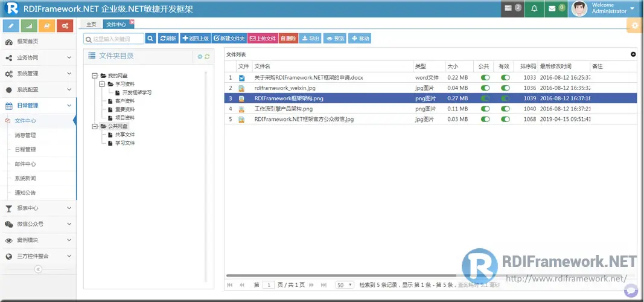The height and width of the screenshot is (302, 644).
Task: Toggle 公共 switch for 官方公众微信.jpg row
Action: click(x=485, y=120)
